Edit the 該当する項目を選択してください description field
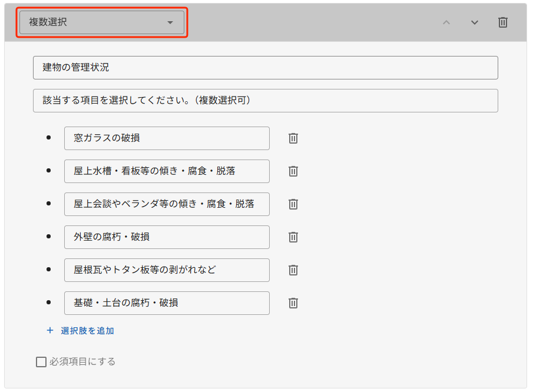 tap(266, 101)
